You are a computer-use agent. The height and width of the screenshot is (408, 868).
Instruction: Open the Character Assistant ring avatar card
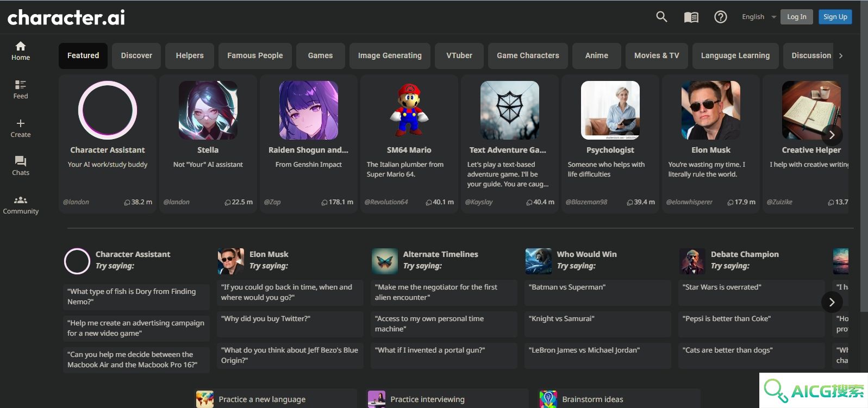(108, 110)
